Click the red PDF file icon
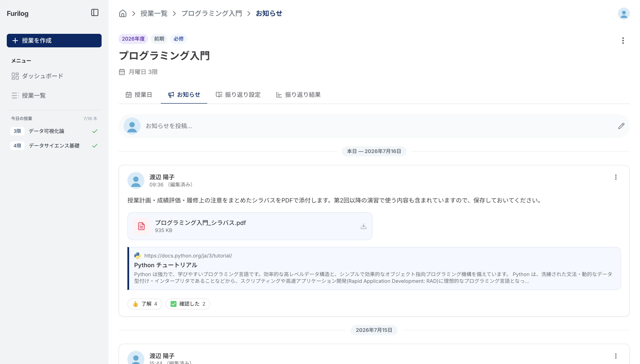 click(x=141, y=226)
